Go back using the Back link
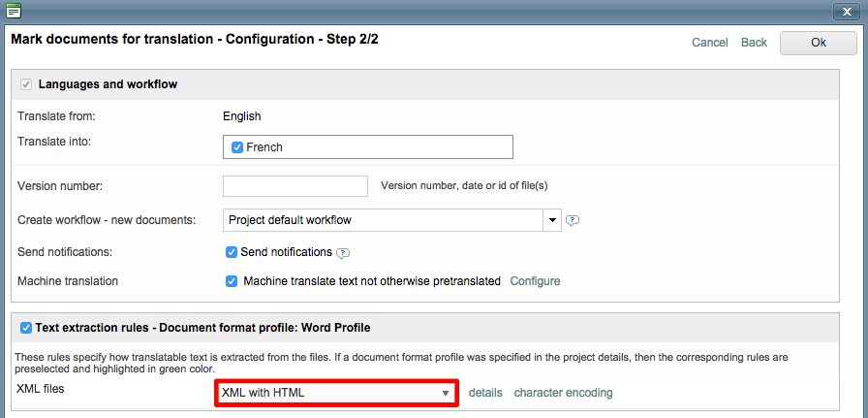Screen dimensions: 868x418 [x=754, y=43]
